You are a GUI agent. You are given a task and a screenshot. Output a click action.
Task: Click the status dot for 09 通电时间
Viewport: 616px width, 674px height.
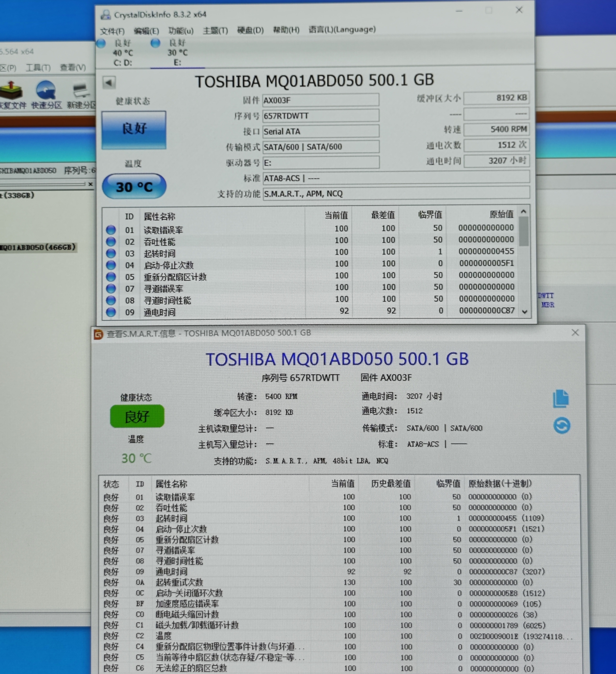tap(111, 312)
